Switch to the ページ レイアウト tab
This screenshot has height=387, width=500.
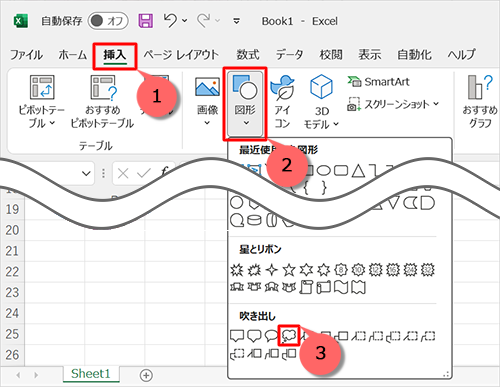coord(181,55)
